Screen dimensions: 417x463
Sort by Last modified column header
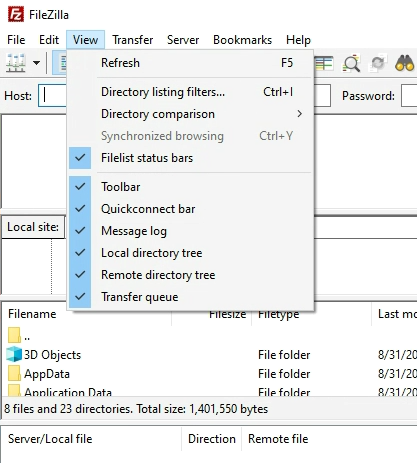tap(395, 314)
